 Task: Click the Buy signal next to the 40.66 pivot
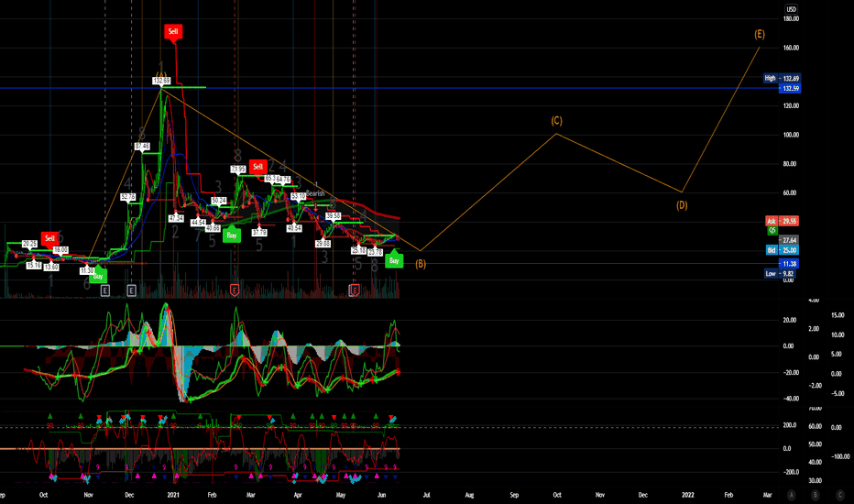232,235
